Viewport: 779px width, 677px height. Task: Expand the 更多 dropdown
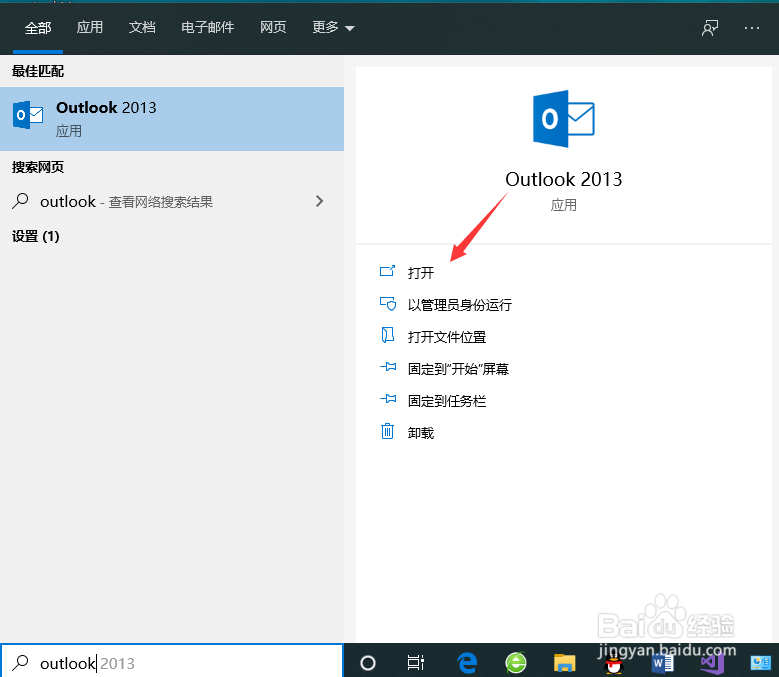[x=333, y=27]
